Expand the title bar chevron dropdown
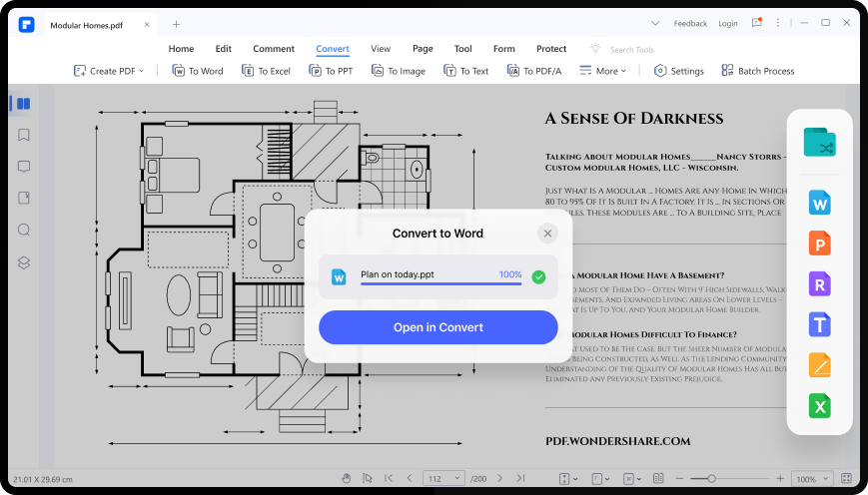868x495 pixels. pyautogui.click(x=655, y=24)
